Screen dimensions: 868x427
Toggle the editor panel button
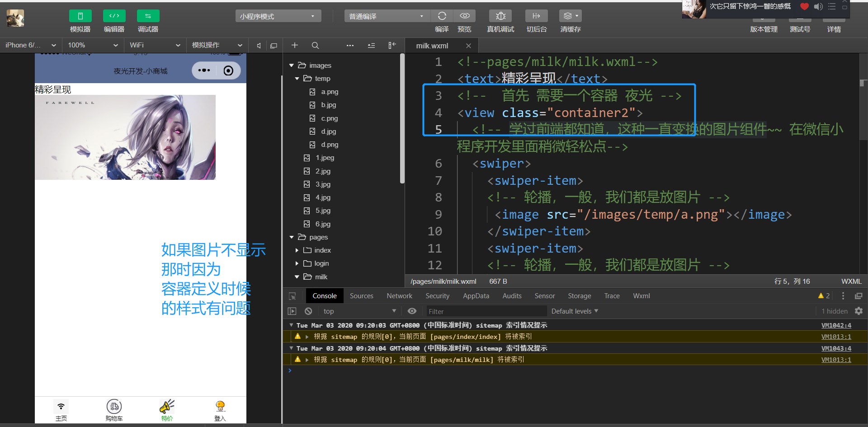point(114,16)
